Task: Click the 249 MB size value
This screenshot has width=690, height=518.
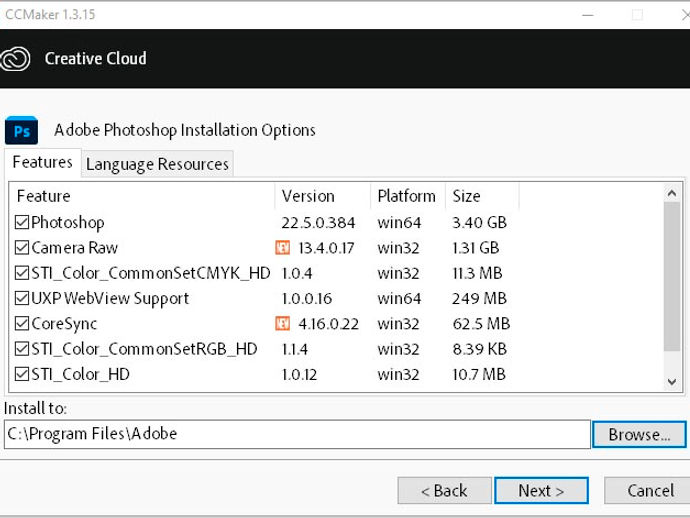Action: (x=480, y=299)
